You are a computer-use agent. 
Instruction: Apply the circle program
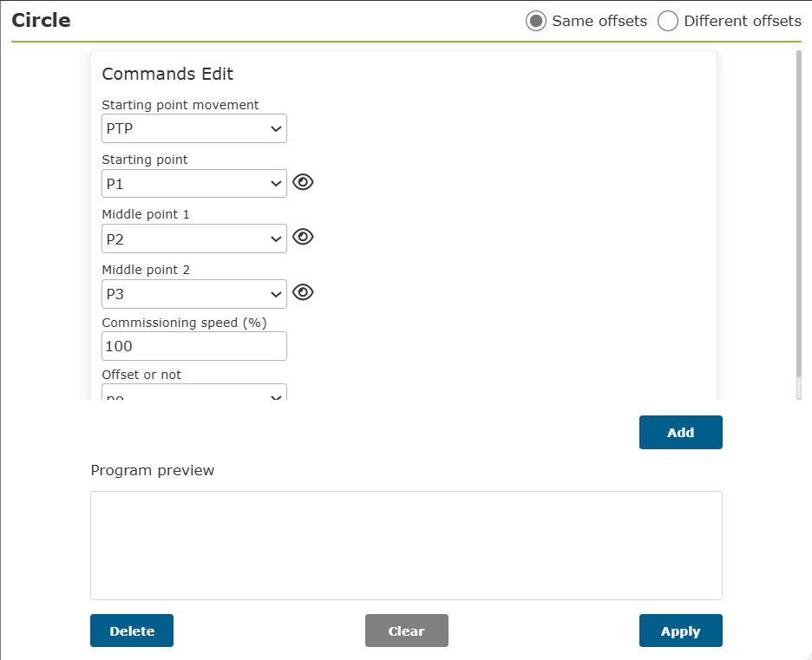680,631
